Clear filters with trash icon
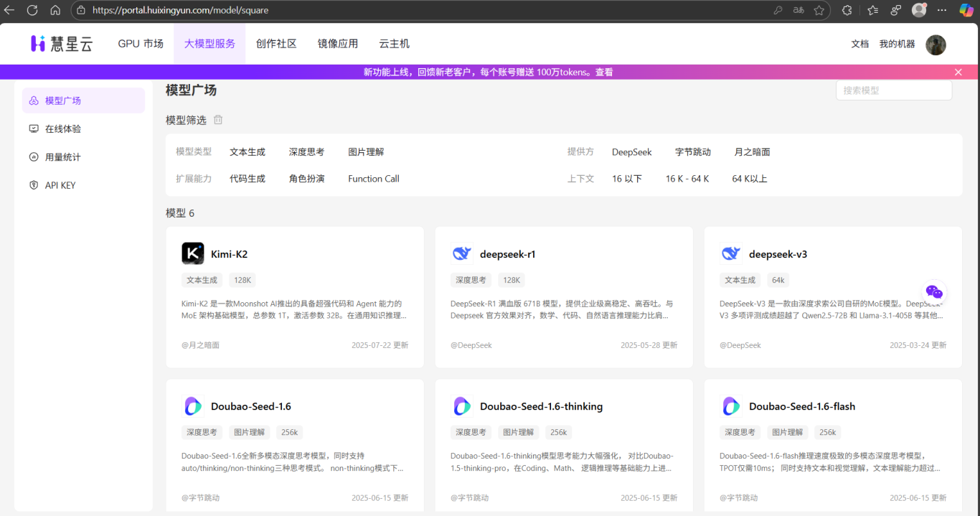The height and width of the screenshot is (516, 980). [x=218, y=120]
